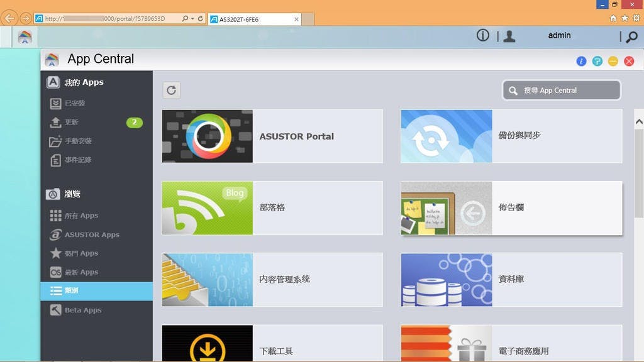The image size is (644, 362).
Task: Click the blue info button in App Central
Action: pos(581,61)
